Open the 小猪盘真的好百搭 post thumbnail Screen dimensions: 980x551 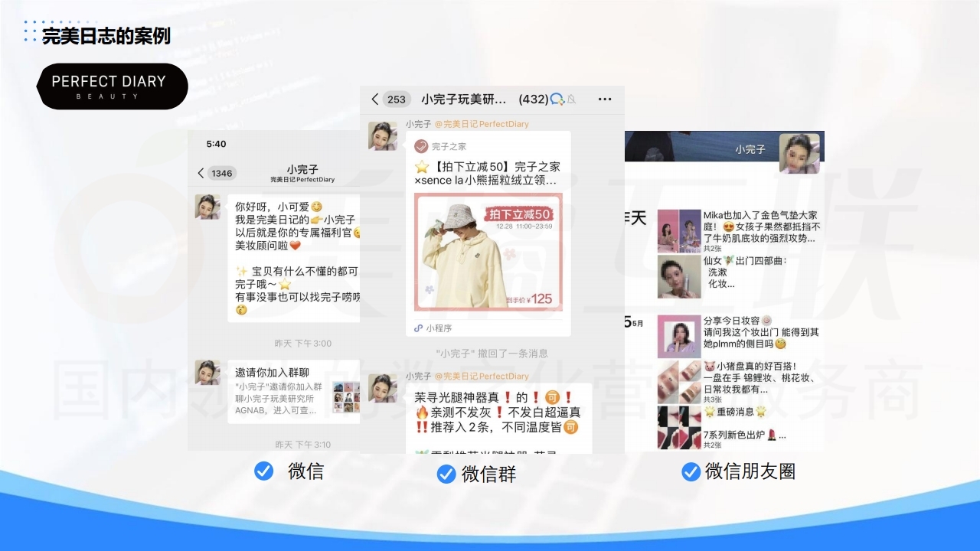click(x=679, y=382)
